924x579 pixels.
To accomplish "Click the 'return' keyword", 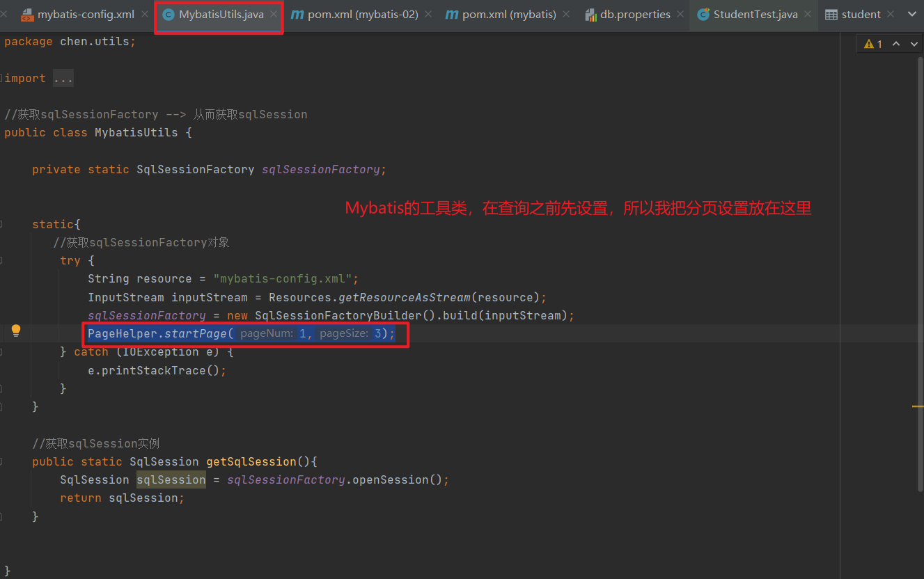I will pyautogui.click(x=81, y=498).
